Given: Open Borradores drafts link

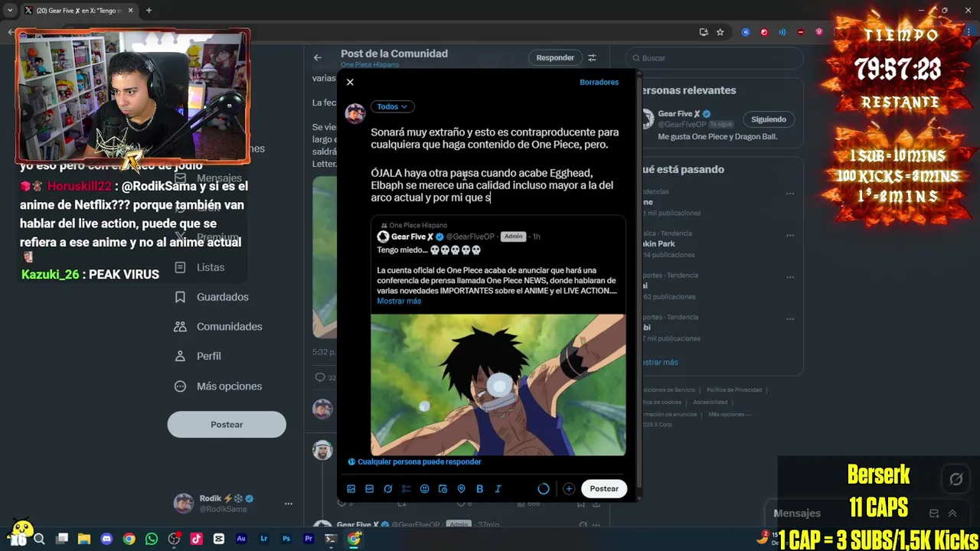Looking at the screenshot, I should pyautogui.click(x=599, y=82).
